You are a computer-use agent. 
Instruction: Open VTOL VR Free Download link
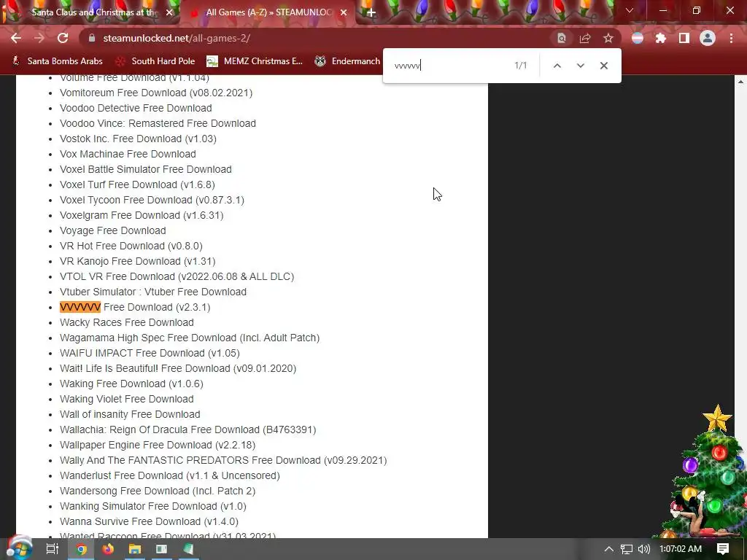coord(177,276)
